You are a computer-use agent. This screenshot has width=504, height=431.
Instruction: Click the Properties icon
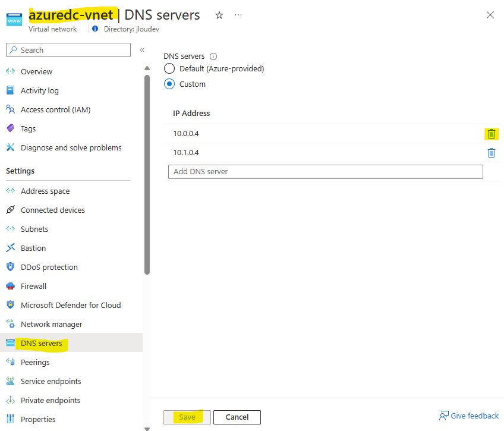click(x=10, y=419)
